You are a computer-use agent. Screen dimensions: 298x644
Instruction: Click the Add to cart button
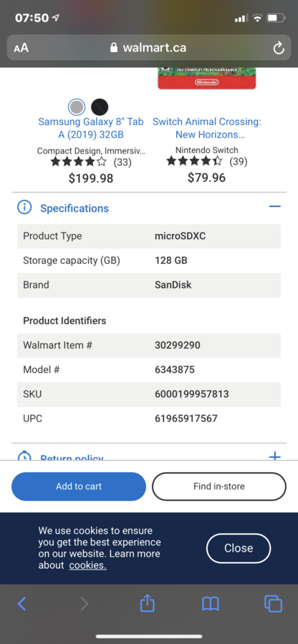point(79,487)
